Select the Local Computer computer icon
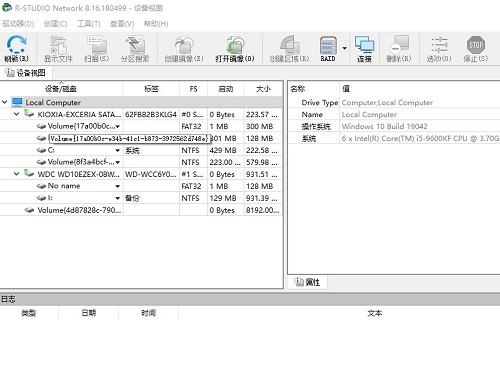 17,102
